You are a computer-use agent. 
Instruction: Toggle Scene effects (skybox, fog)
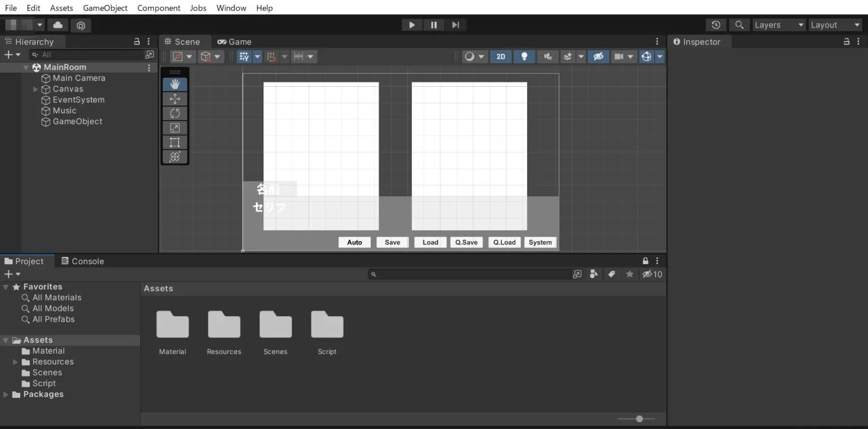pyautogui.click(x=568, y=56)
